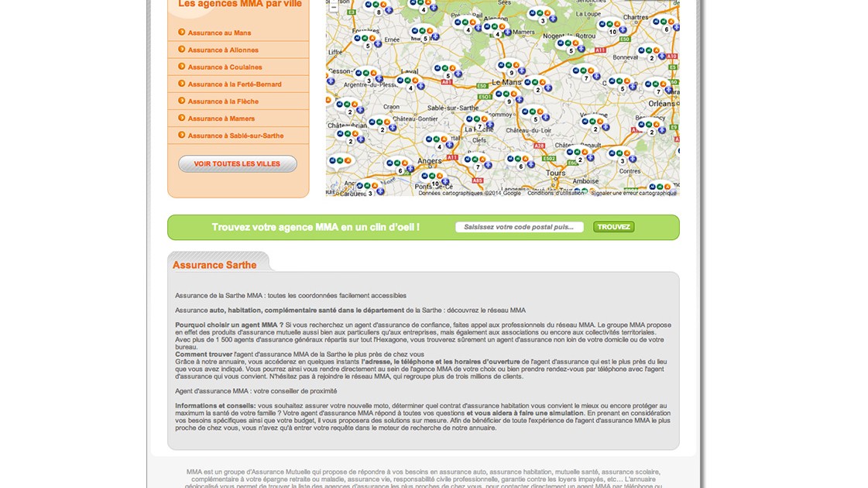The width and height of the screenshot is (868, 488).
Task: Open the 2-agency marker left of Château-Gontier
Action: pos(382,125)
